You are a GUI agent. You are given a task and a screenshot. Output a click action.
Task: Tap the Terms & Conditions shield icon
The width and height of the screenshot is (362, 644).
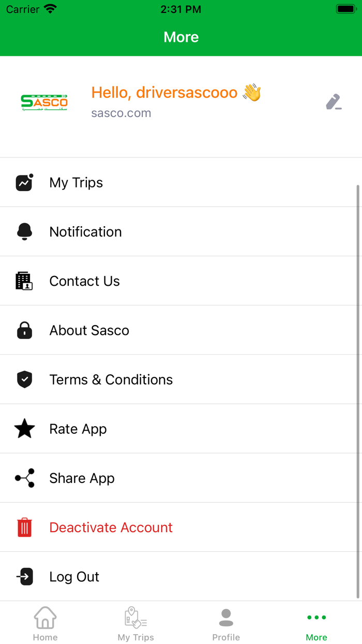pos(24,379)
